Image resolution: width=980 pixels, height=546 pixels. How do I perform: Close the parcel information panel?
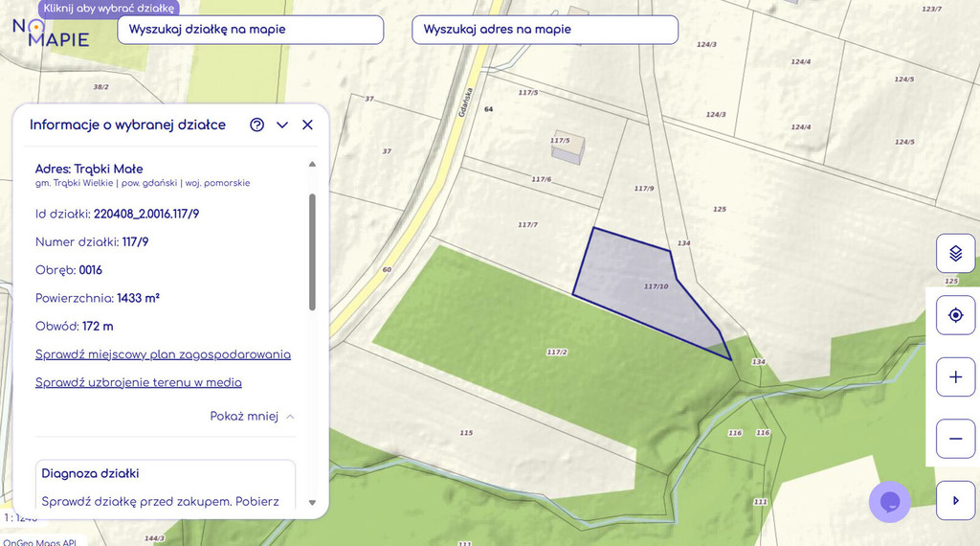click(x=307, y=125)
